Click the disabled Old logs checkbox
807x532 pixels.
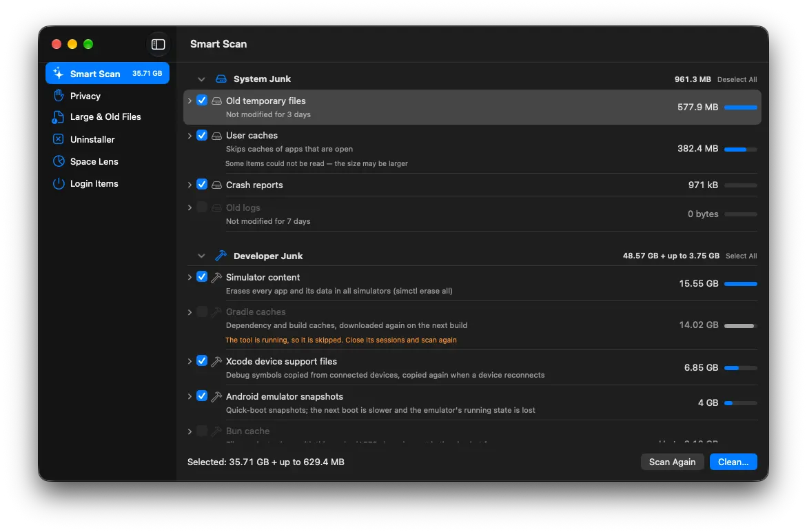202,207
